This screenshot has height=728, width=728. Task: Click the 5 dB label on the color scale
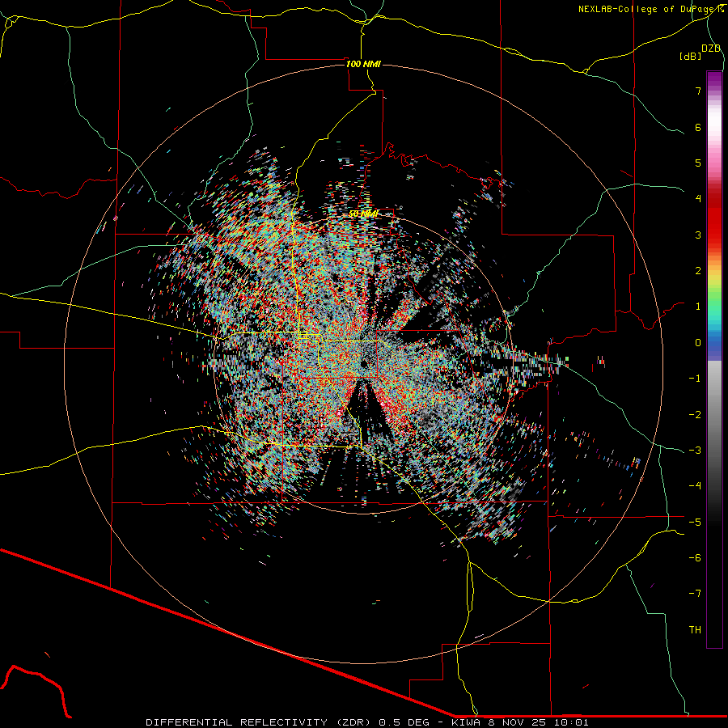pos(698,163)
